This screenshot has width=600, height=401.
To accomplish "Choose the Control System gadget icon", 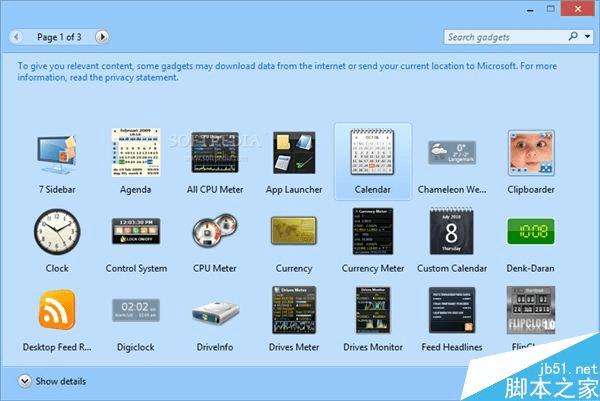I will (x=136, y=231).
